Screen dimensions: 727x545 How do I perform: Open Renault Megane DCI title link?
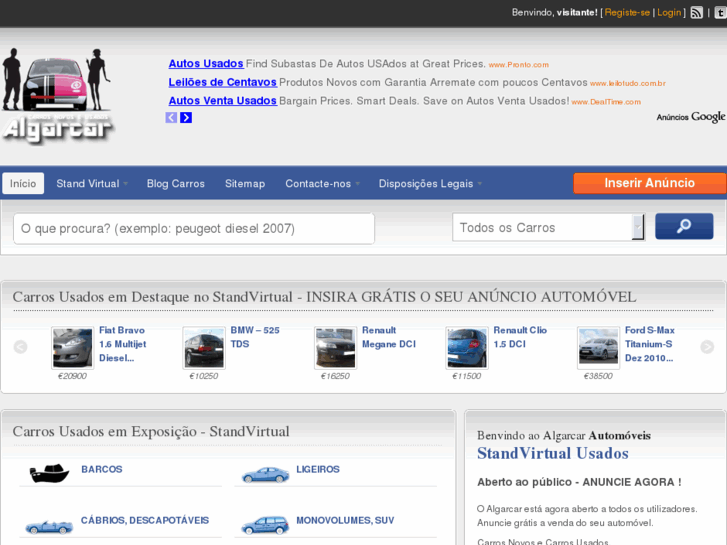[389, 337]
